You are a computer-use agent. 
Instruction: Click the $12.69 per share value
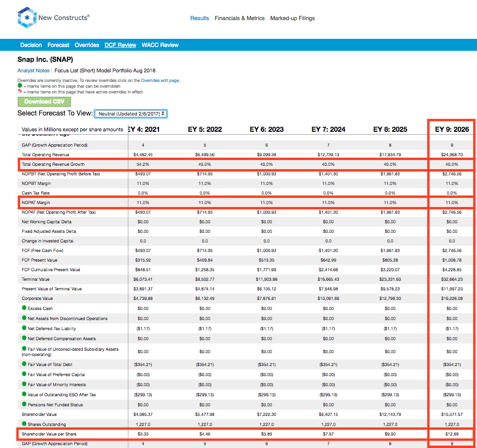pos(452,434)
